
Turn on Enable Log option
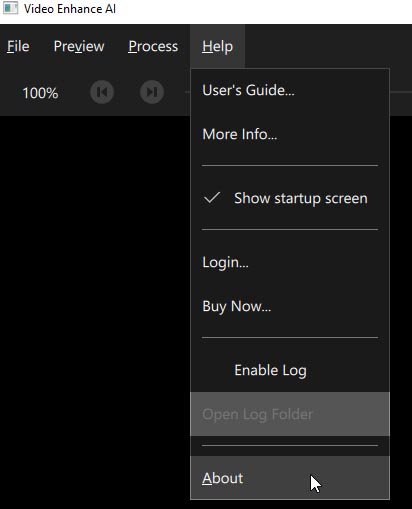290,370
